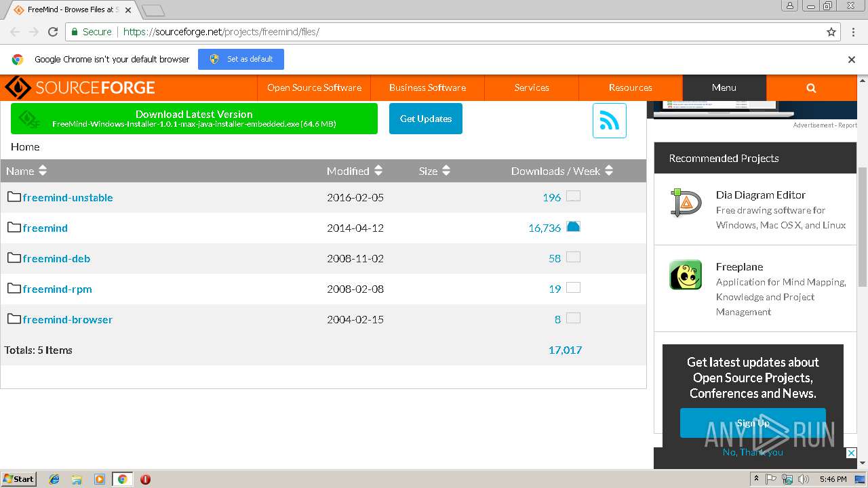Screen dimensions: 868x488
Task: Click the address bar URL
Action: (221, 32)
